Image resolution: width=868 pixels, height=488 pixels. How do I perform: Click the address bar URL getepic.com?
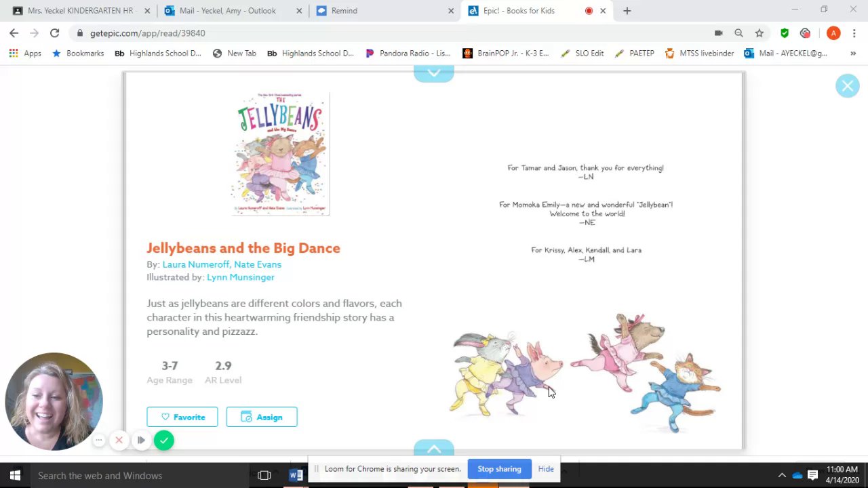point(148,33)
